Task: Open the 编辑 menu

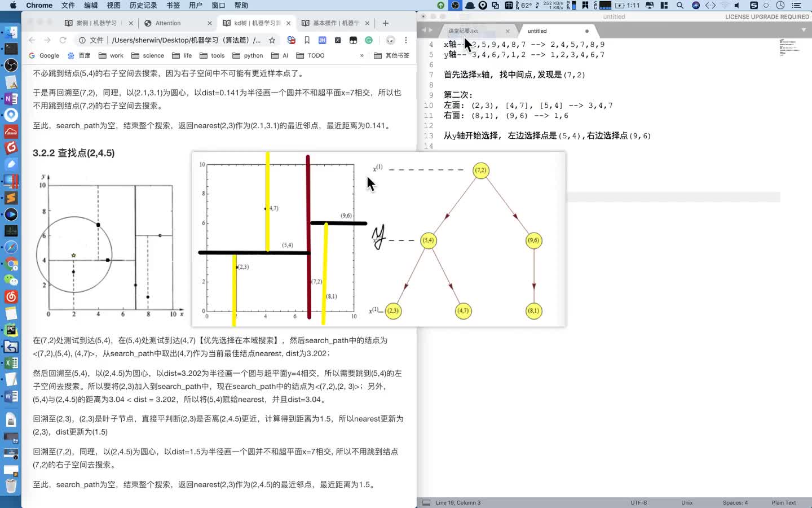Action: pyautogui.click(x=91, y=5)
